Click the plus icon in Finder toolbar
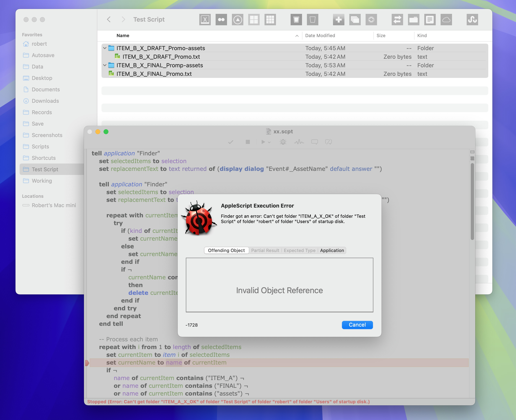 click(x=338, y=20)
